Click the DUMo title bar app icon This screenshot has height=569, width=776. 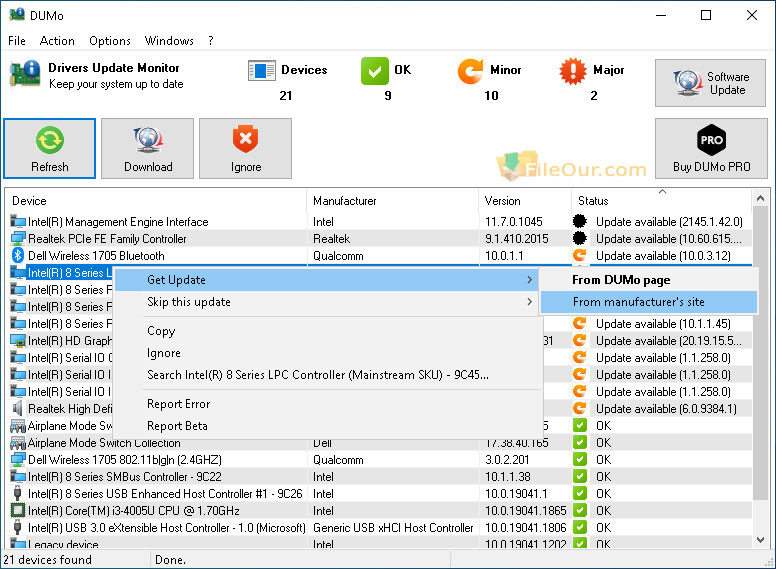click(x=16, y=14)
